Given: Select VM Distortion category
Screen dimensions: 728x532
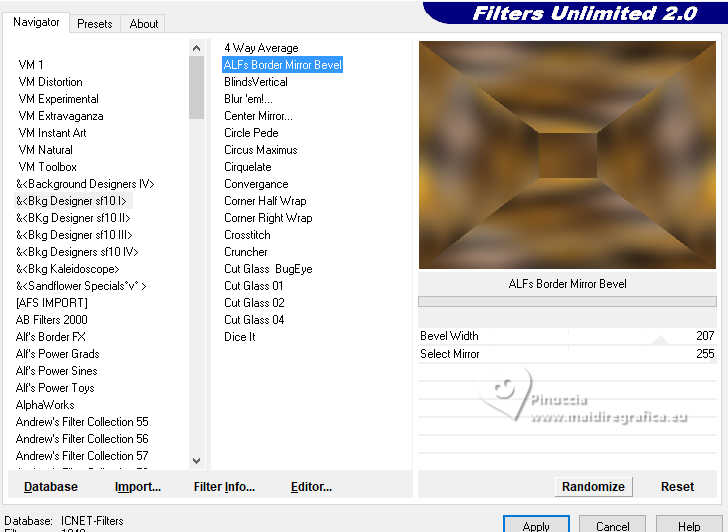Looking at the screenshot, I should click(51, 82).
